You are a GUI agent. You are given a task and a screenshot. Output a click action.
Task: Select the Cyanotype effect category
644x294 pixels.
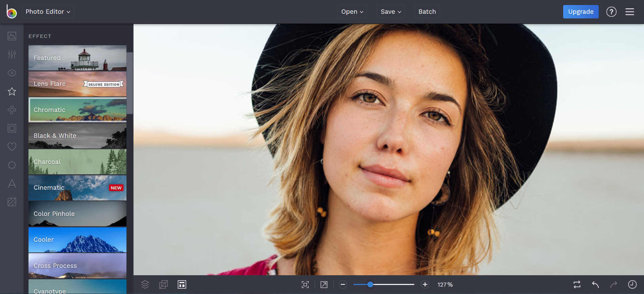point(77,287)
